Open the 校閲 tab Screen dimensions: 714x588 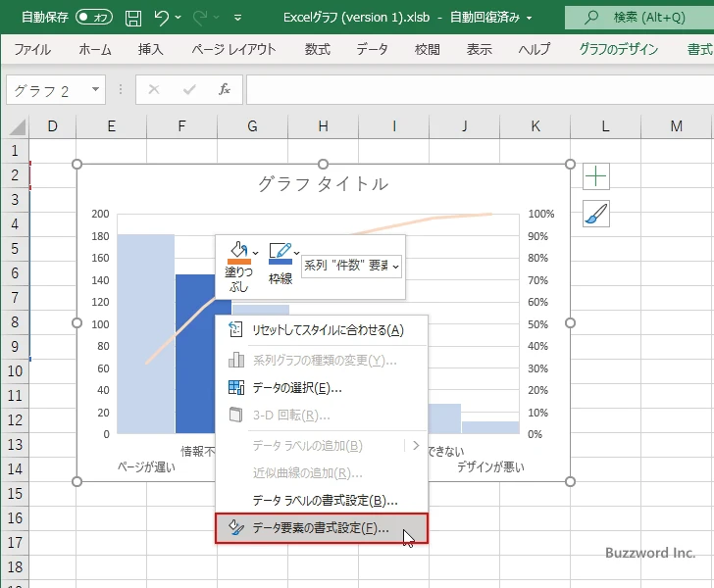coord(428,49)
